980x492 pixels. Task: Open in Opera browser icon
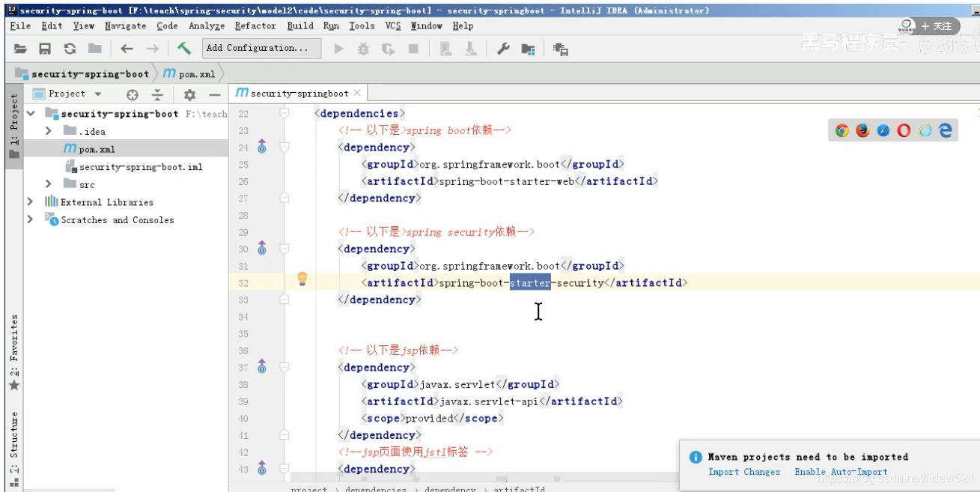(x=904, y=130)
